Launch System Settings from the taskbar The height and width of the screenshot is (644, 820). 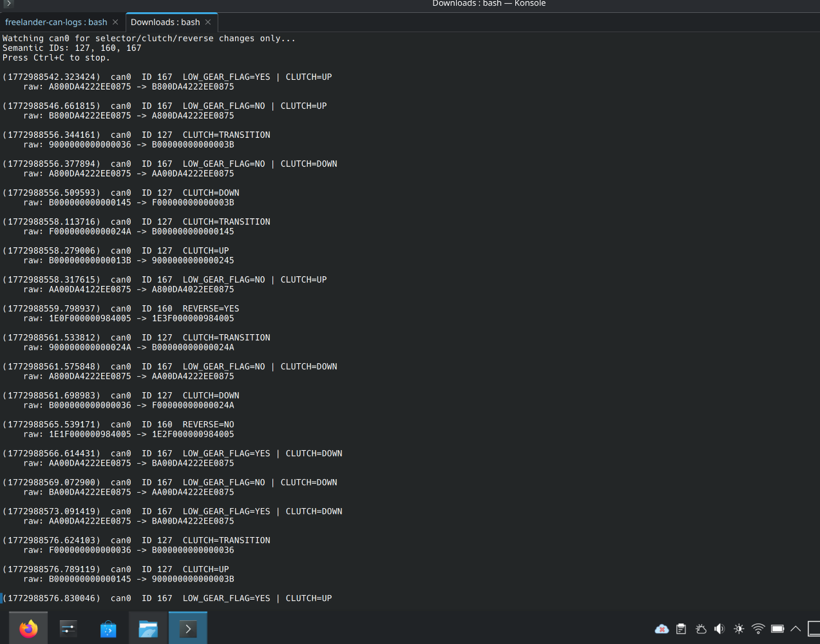click(x=68, y=629)
